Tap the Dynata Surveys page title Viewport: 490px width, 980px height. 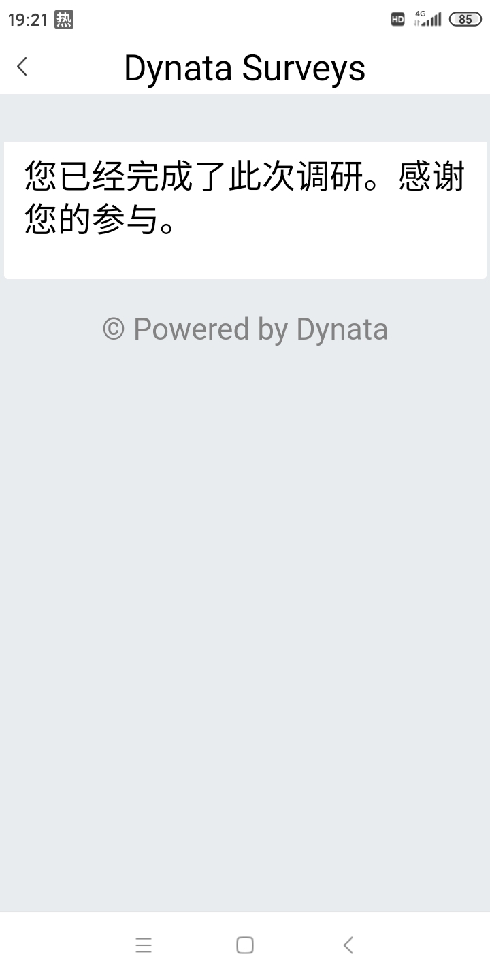pos(245,68)
